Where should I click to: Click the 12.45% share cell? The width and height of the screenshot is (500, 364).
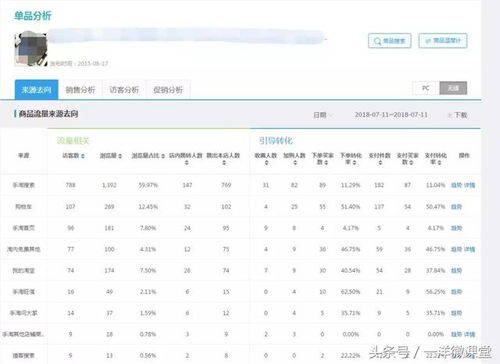click(148, 207)
